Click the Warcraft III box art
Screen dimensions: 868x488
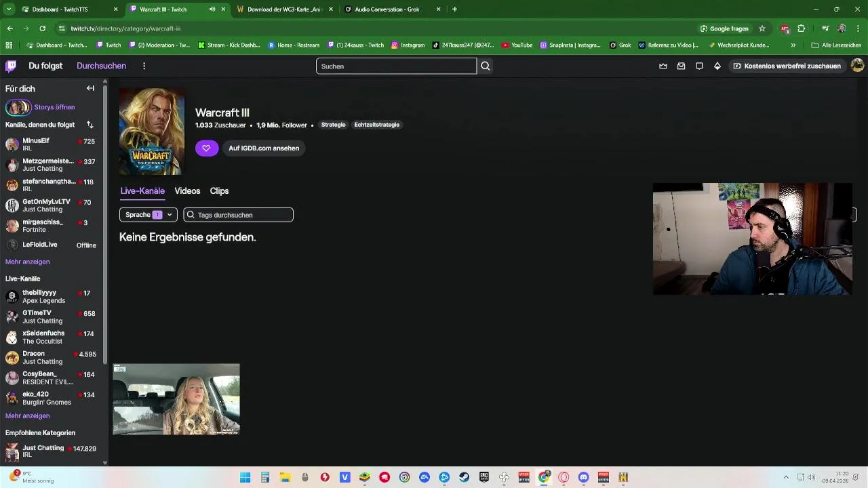(152, 131)
